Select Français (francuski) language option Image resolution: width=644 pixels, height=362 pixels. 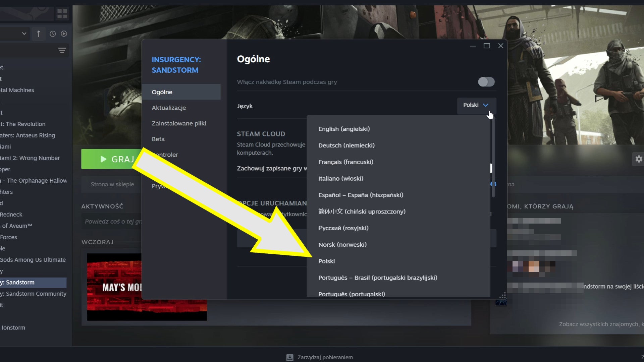(345, 162)
